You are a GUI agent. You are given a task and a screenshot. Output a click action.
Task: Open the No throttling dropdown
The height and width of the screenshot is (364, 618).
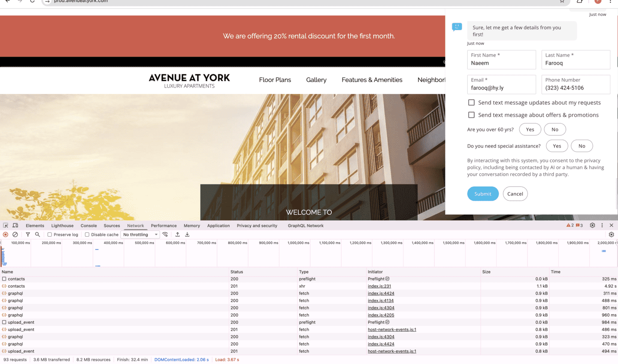click(140, 235)
